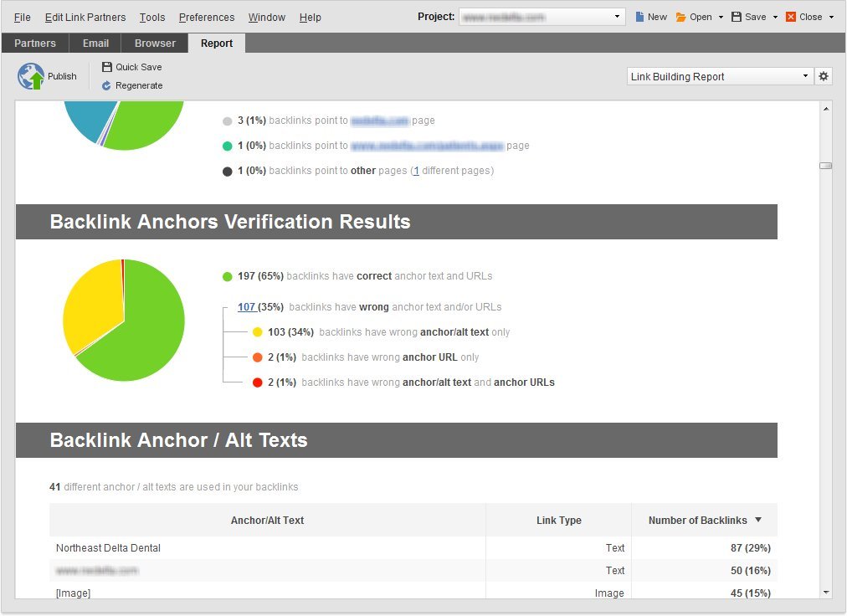The height and width of the screenshot is (616, 847).
Task: Click the vertical scrollbar thumb
Action: (825, 166)
